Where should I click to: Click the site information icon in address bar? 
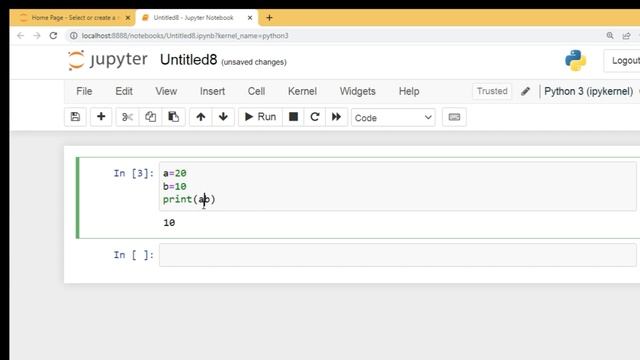tap(73, 36)
